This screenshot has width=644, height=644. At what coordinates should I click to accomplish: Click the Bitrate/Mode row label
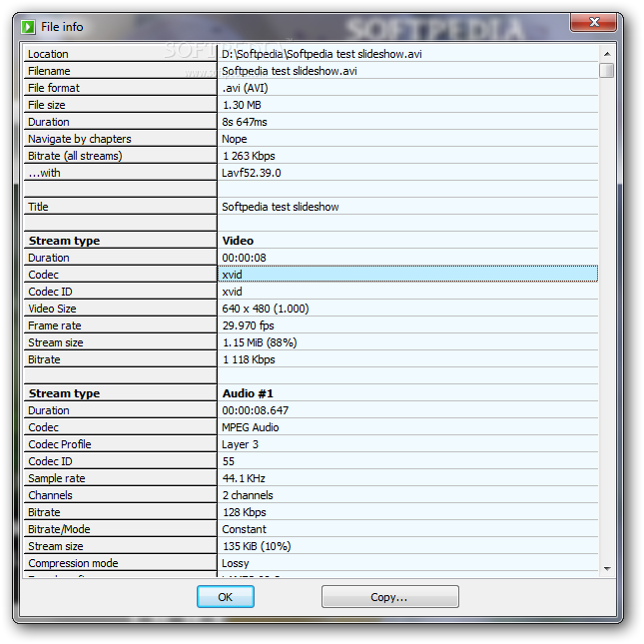click(59, 529)
